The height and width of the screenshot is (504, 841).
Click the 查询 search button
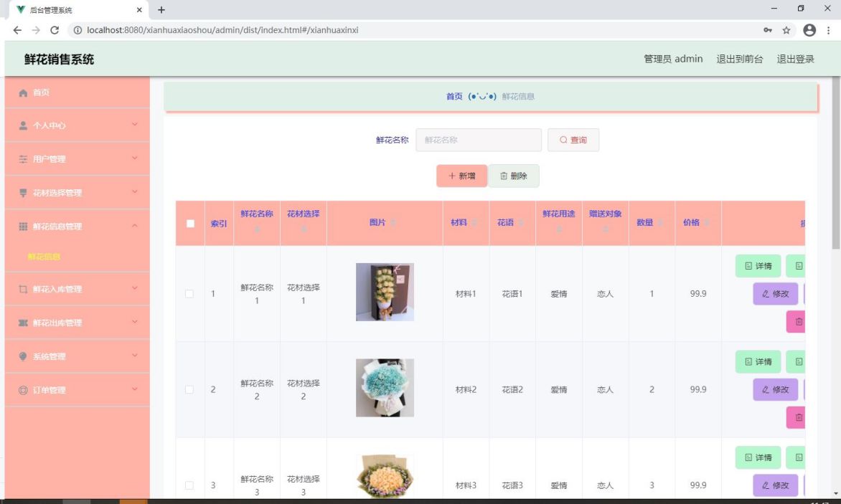pyautogui.click(x=573, y=140)
